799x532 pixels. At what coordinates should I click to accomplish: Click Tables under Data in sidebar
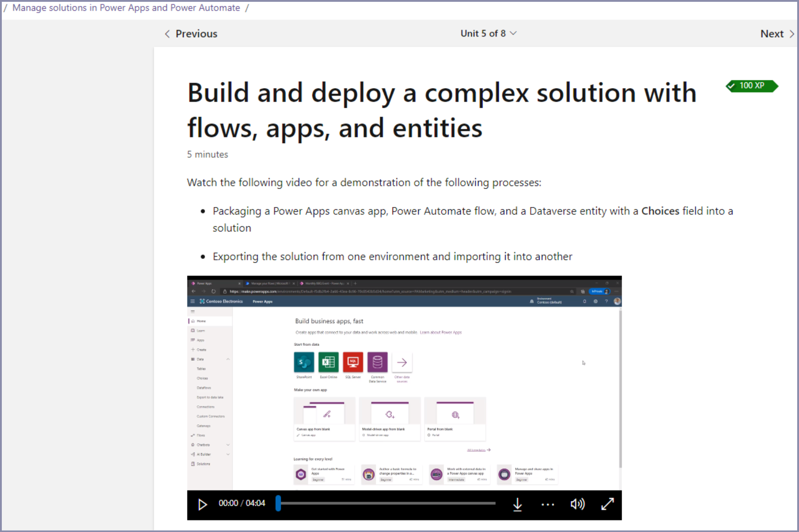click(201, 369)
